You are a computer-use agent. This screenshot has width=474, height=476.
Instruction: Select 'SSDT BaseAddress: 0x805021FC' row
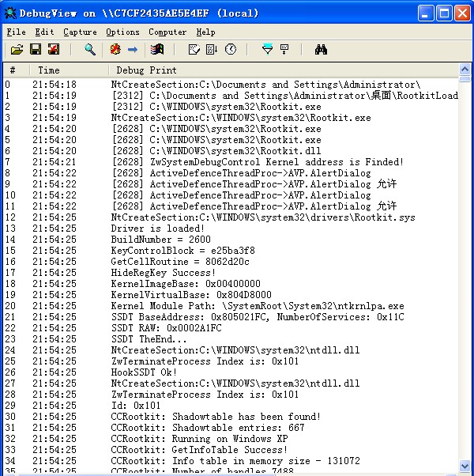pyautogui.click(x=231, y=316)
